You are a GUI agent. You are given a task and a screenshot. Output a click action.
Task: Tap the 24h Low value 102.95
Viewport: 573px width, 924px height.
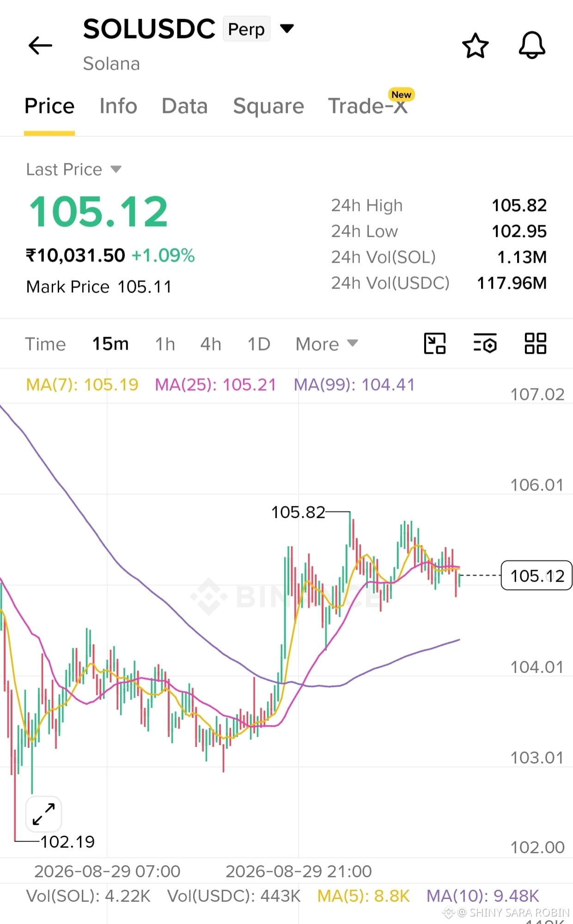(519, 231)
